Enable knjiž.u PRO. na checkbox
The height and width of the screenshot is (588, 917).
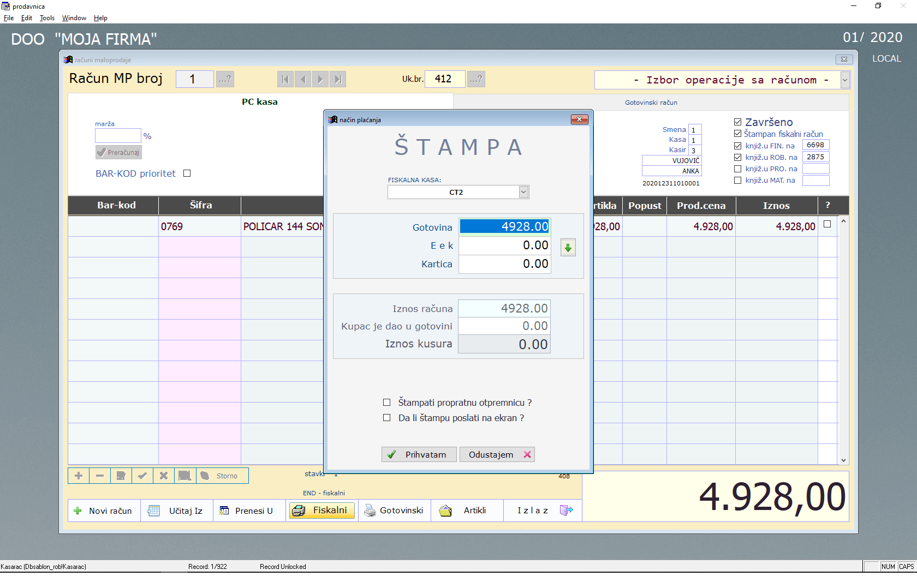coord(737,169)
